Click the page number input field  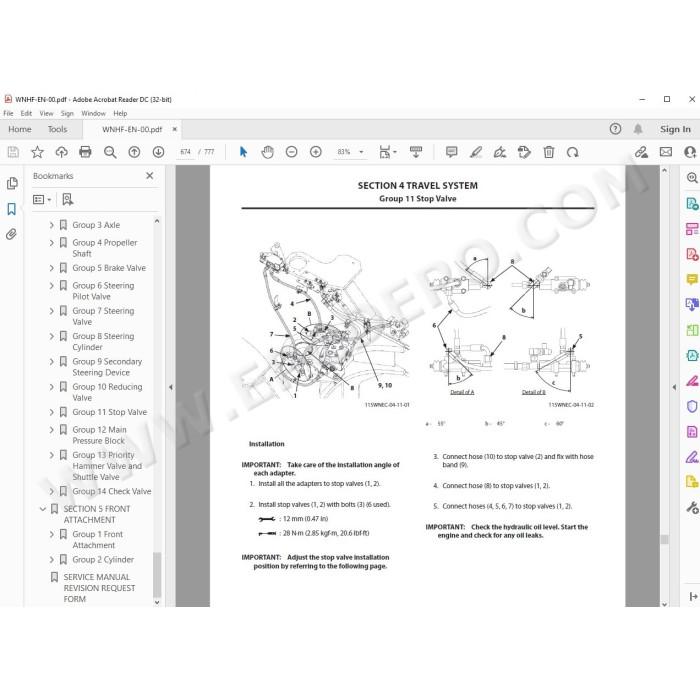coord(186,152)
